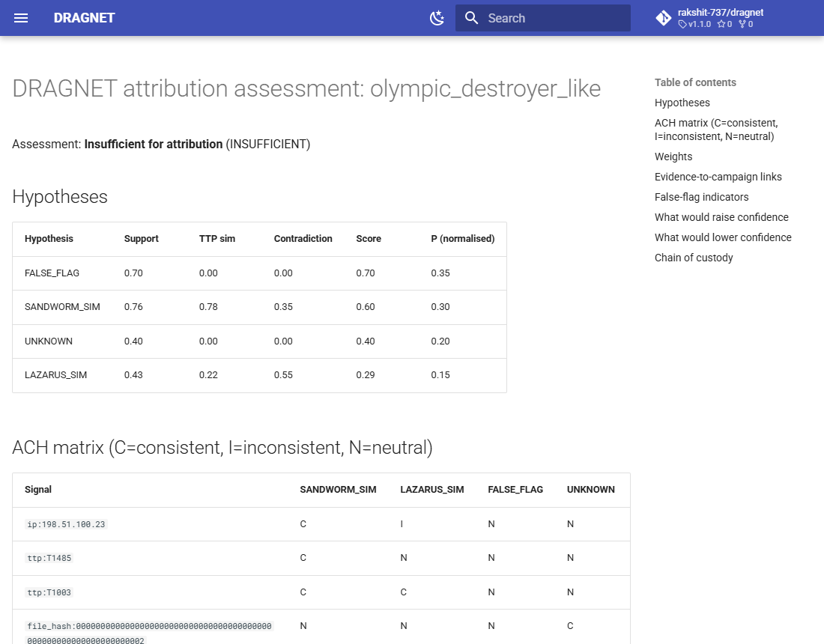Image resolution: width=824 pixels, height=644 pixels.
Task: Click FALSE_FLAG header in ACH matrix
Action: (x=515, y=490)
